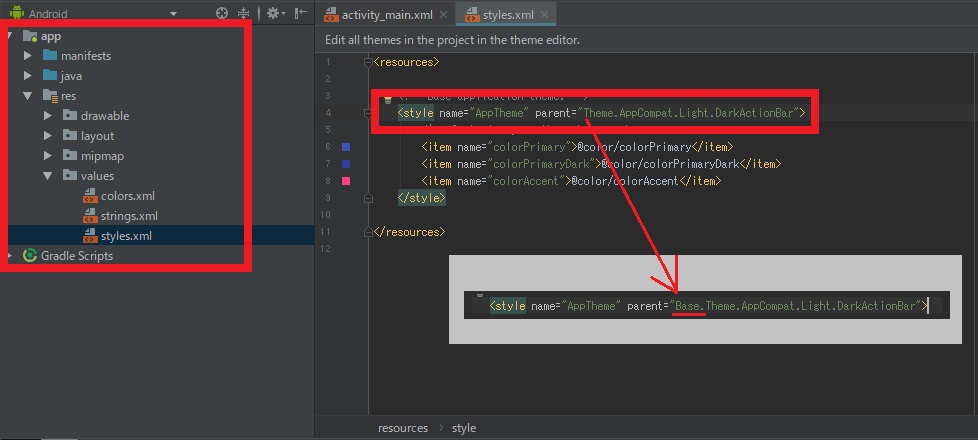Hide the project tool window
978x440 pixels.
[301, 13]
